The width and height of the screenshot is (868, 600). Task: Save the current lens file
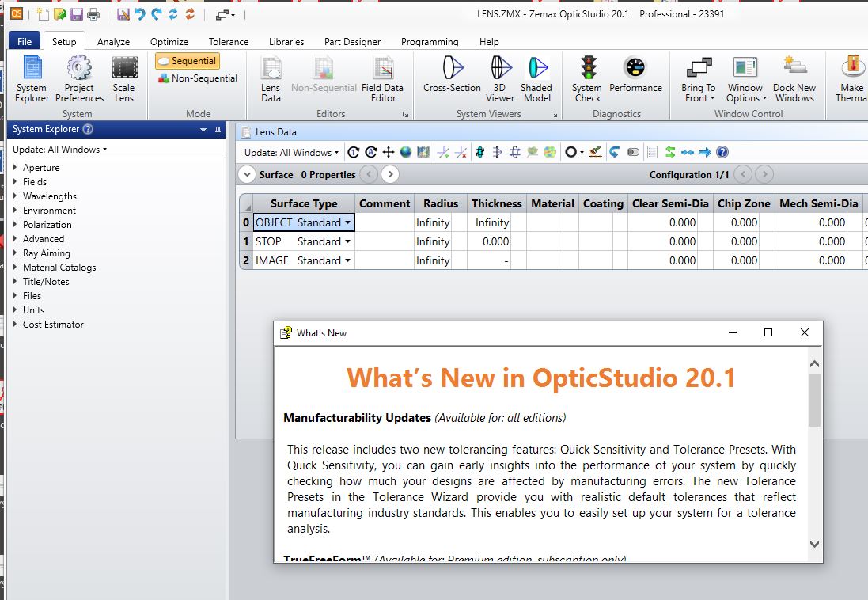[77, 14]
